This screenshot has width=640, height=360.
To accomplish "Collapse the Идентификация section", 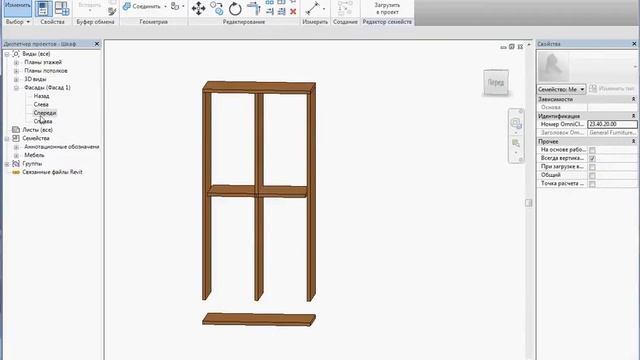I will pos(633,116).
